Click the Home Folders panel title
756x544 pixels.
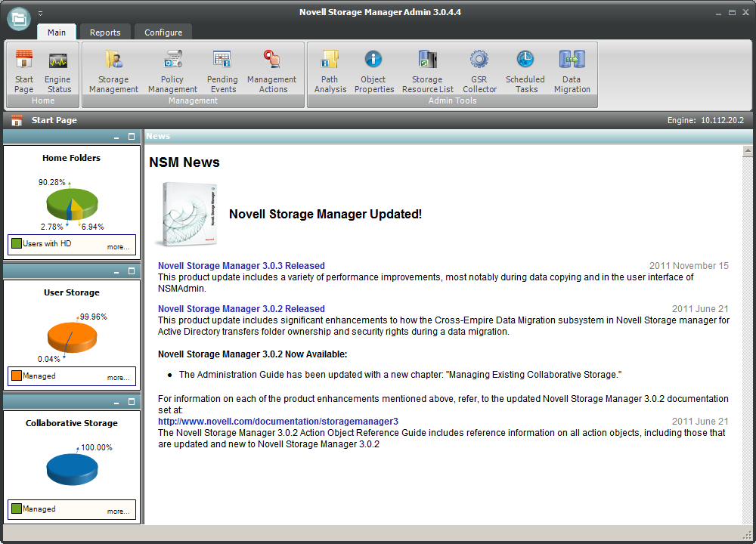(x=71, y=158)
